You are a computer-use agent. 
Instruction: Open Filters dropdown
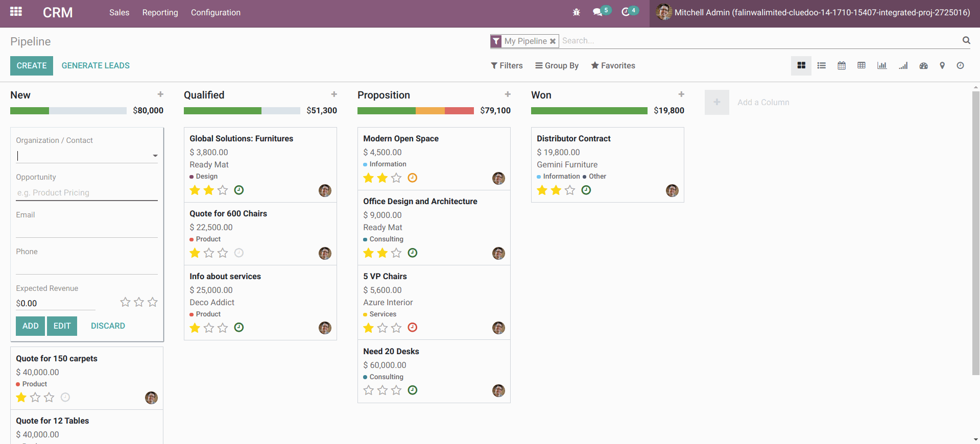(507, 65)
